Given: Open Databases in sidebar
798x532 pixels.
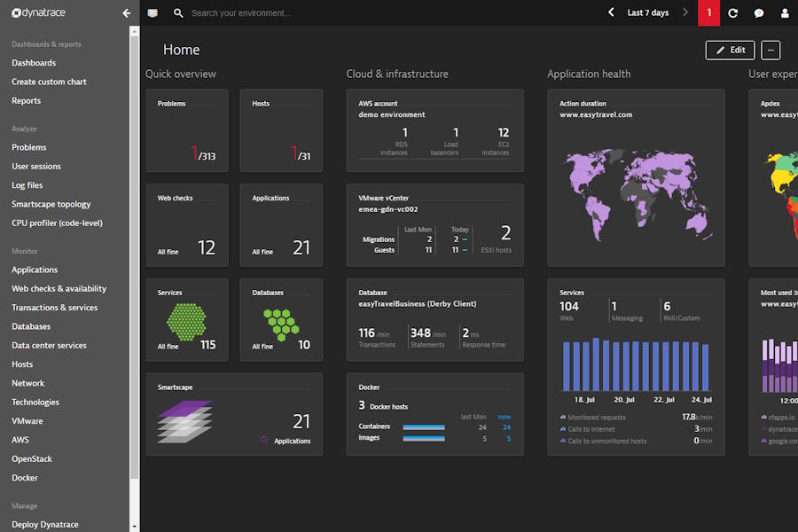Looking at the screenshot, I should click(31, 326).
